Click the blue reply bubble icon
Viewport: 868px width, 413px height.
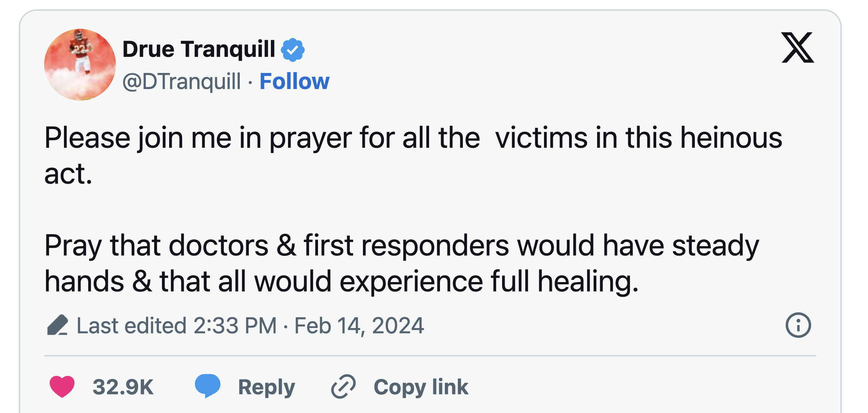(x=208, y=386)
